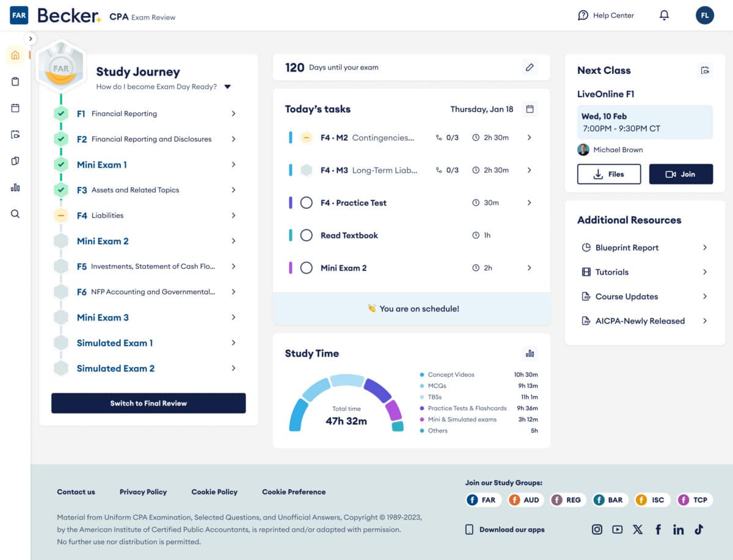Open Instagram social icon
The width and height of the screenshot is (733, 560).
pyautogui.click(x=597, y=529)
